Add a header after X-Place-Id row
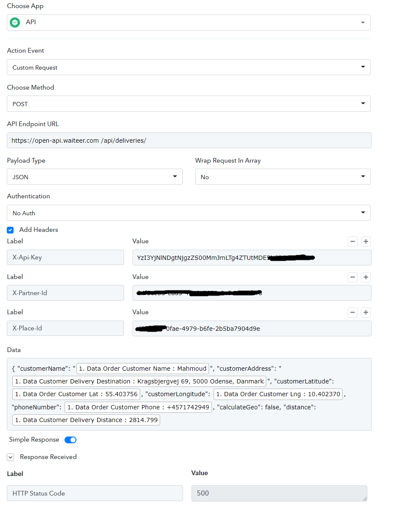This screenshot has width=420, height=507. pos(366,313)
